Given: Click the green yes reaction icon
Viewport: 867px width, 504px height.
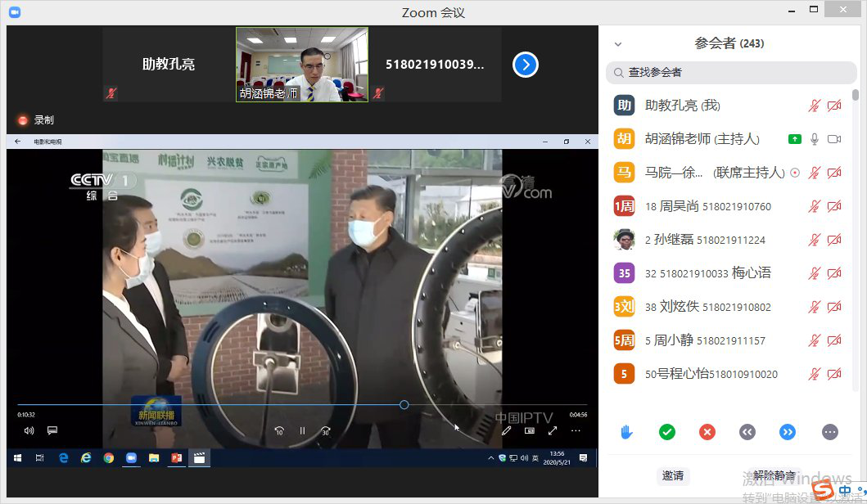Looking at the screenshot, I should point(667,432).
